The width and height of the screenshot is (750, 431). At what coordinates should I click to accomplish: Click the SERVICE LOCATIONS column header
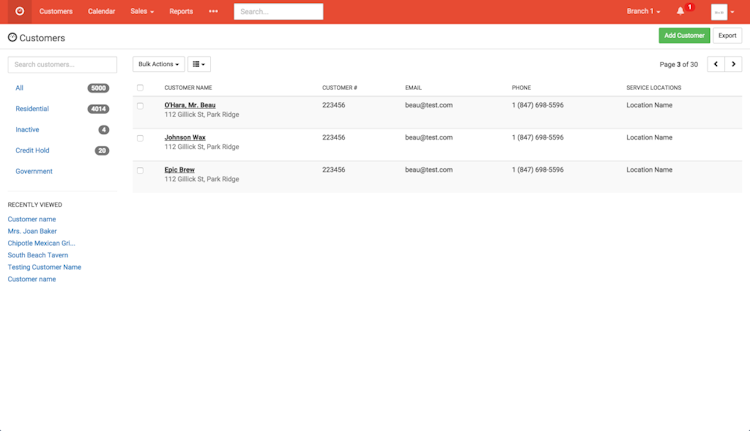pyautogui.click(x=654, y=88)
